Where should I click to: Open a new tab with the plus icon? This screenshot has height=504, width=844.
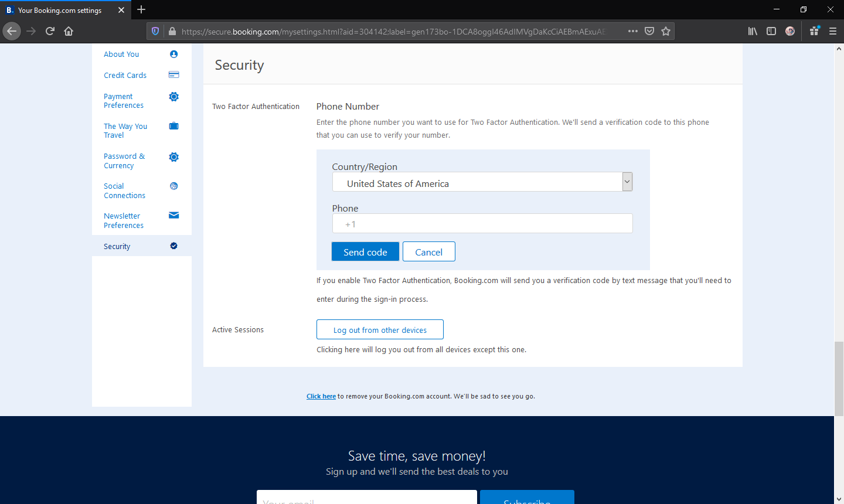[141, 10]
